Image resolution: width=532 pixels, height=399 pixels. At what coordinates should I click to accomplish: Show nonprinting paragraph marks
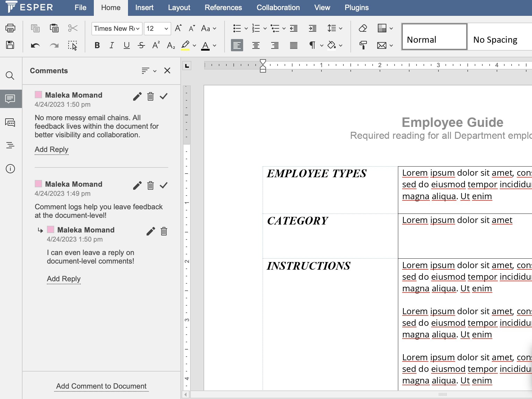coord(312,45)
